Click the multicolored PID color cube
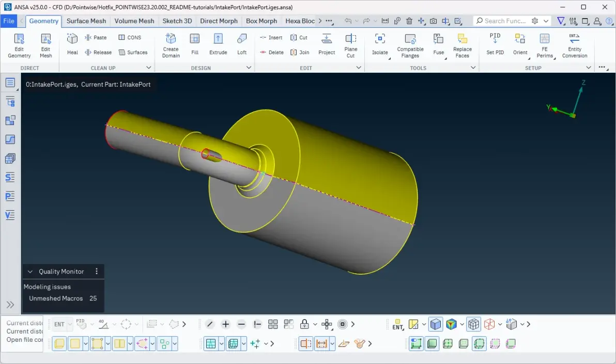The width and height of the screenshot is (616, 364). pyautogui.click(x=451, y=324)
